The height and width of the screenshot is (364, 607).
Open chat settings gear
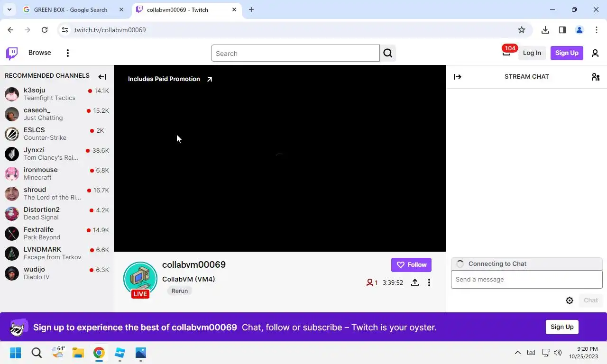click(x=570, y=300)
